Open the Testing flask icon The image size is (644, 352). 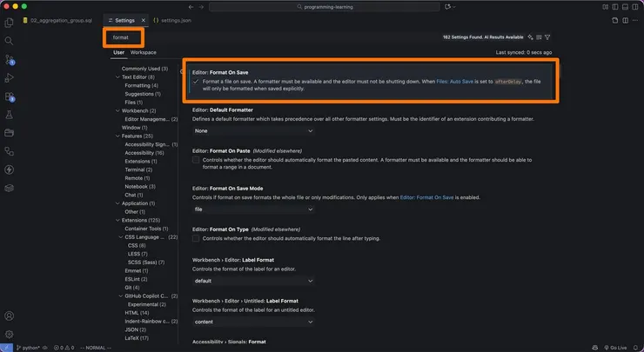(x=9, y=115)
